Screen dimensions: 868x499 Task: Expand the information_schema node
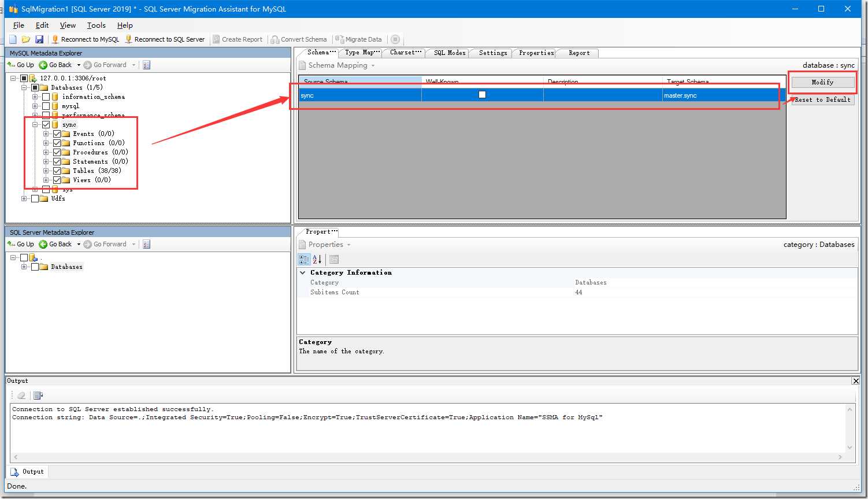(35, 97)
